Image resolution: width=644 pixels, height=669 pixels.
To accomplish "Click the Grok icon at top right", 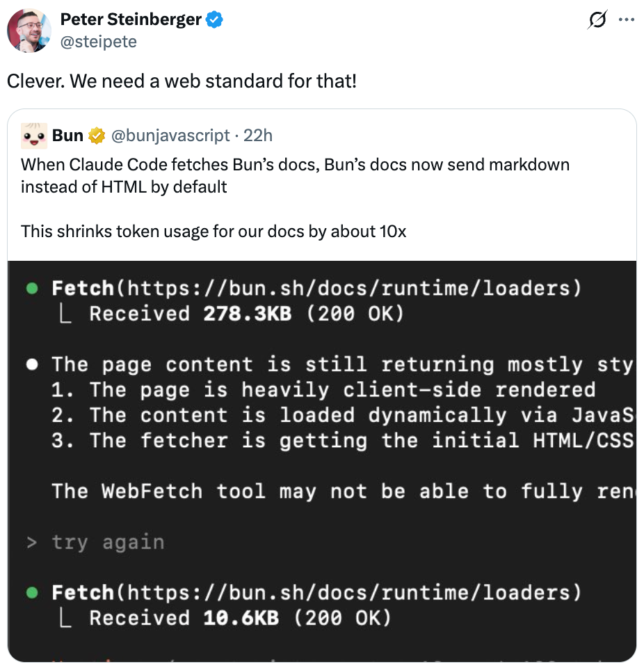I will [x=597, y=20].
